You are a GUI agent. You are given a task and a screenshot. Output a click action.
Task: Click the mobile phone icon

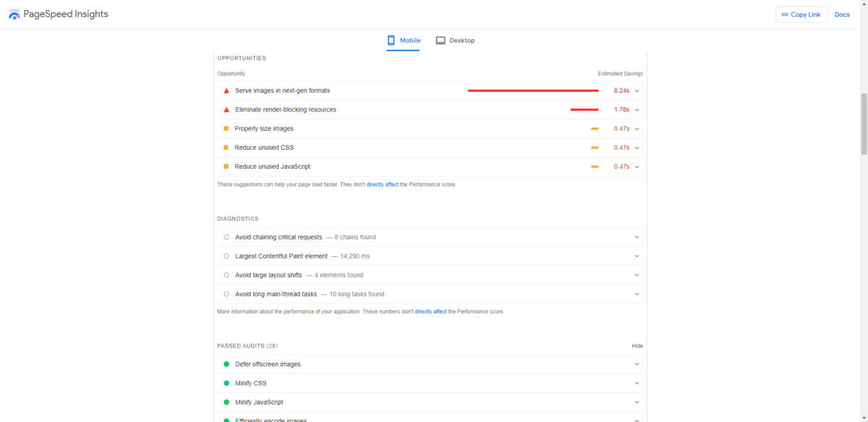391,41
